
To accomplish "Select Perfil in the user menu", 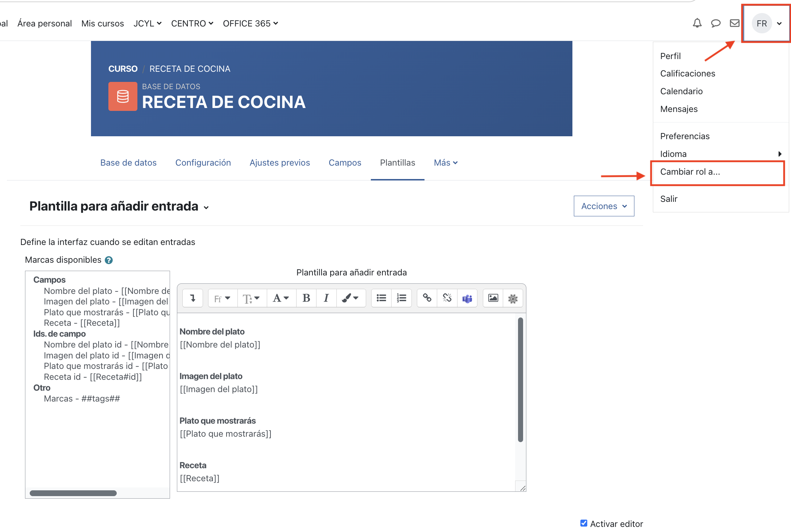I will pyautogui.click(x=670, y=56).
